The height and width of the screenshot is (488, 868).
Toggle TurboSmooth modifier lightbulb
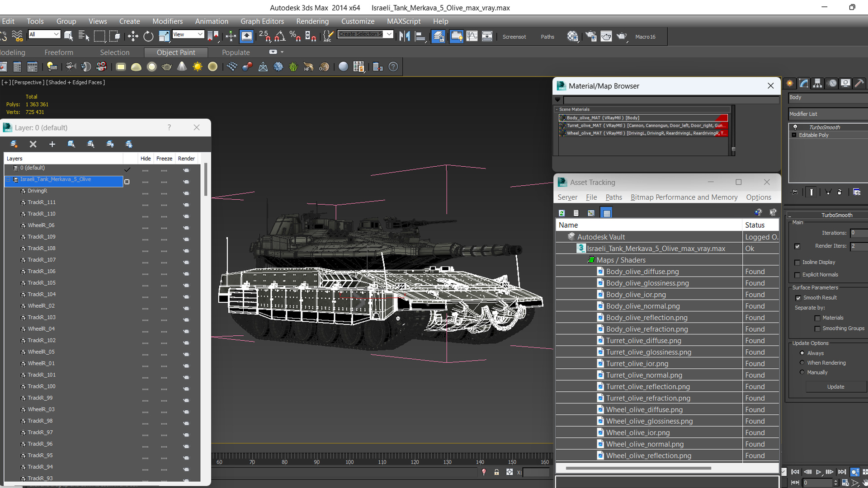[795, 127]
